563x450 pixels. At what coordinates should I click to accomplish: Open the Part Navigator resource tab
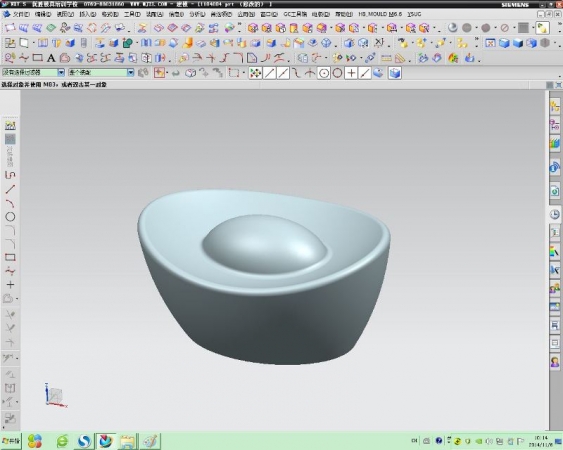555,144
